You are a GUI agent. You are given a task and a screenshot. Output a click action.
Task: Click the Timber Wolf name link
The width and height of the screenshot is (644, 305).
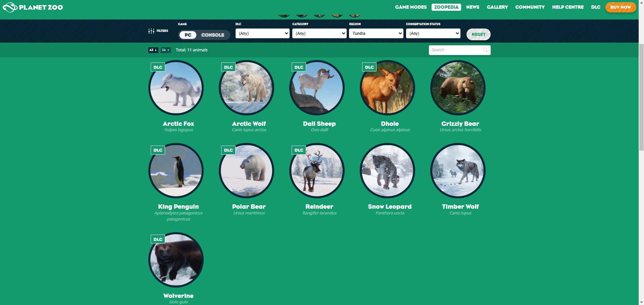tap(460, 207)
